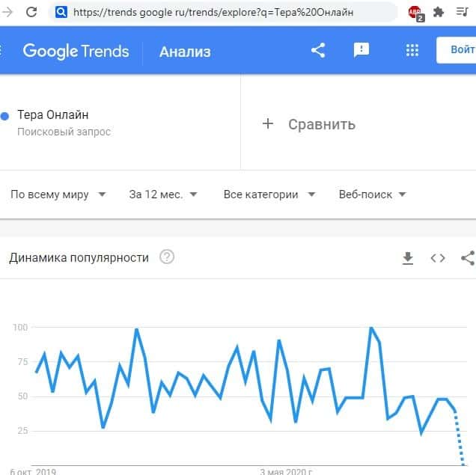This screenshot has width=476, height=475.
Task: Open the media playlist control icon
Action: point(462,12)
